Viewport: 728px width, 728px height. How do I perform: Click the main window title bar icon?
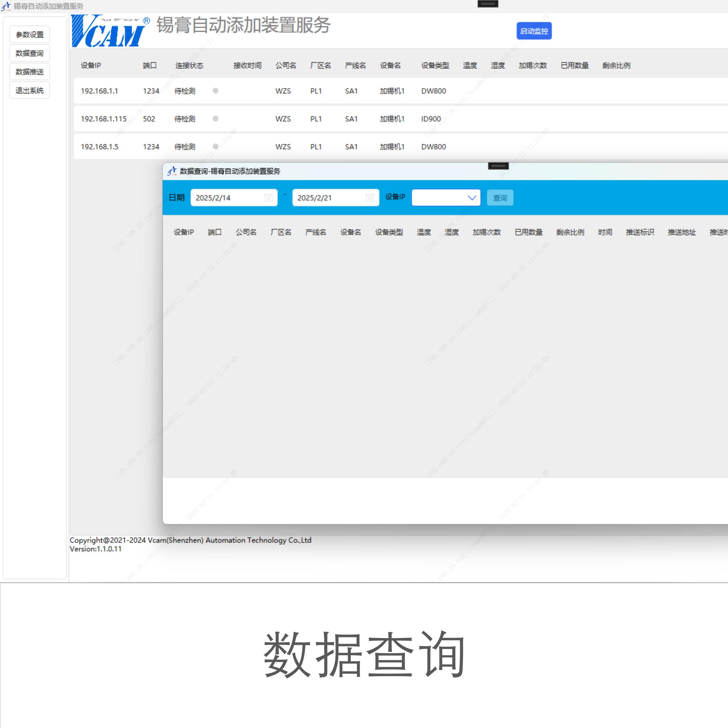[x=6, y=6]
